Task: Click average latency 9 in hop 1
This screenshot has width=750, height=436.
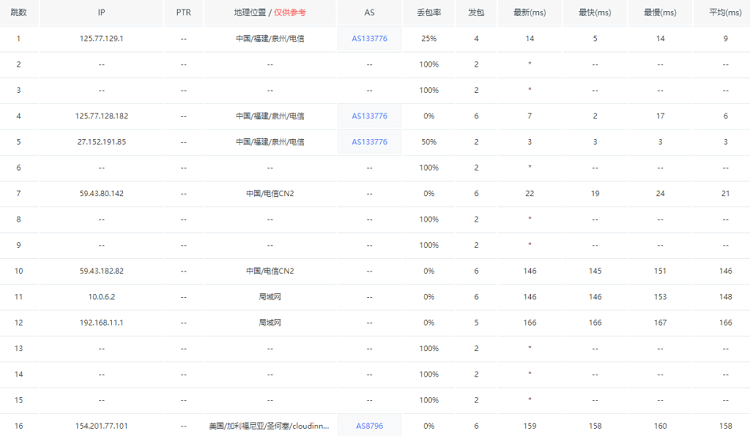Action: pos(725,39)
